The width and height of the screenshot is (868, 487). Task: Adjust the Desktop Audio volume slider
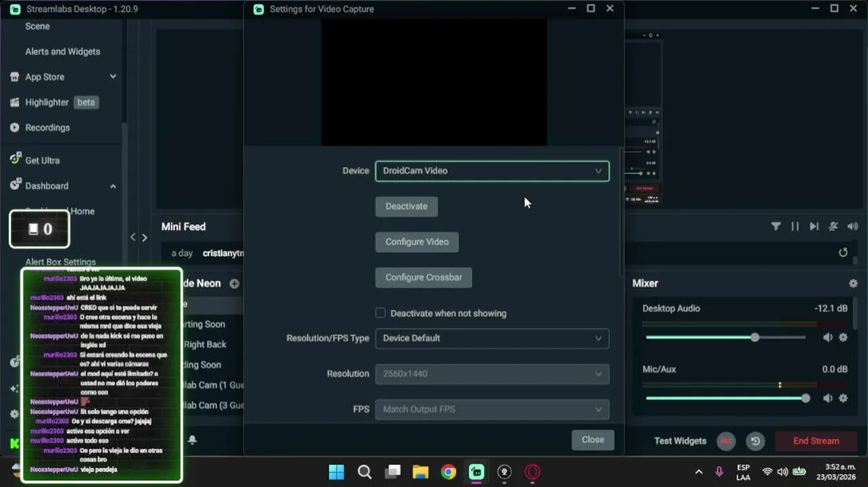click(x=725, y=338)
